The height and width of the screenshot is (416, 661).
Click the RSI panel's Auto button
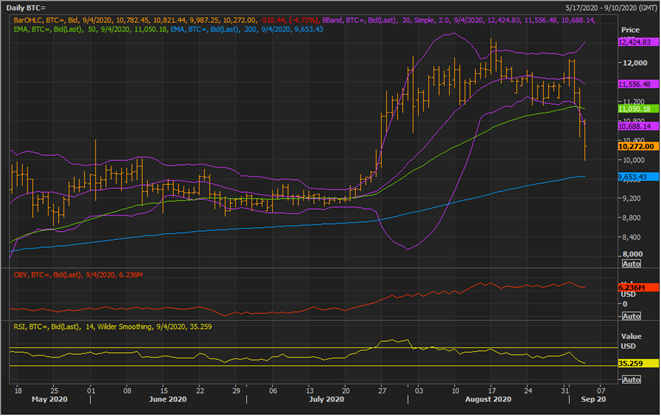(631, 380)
